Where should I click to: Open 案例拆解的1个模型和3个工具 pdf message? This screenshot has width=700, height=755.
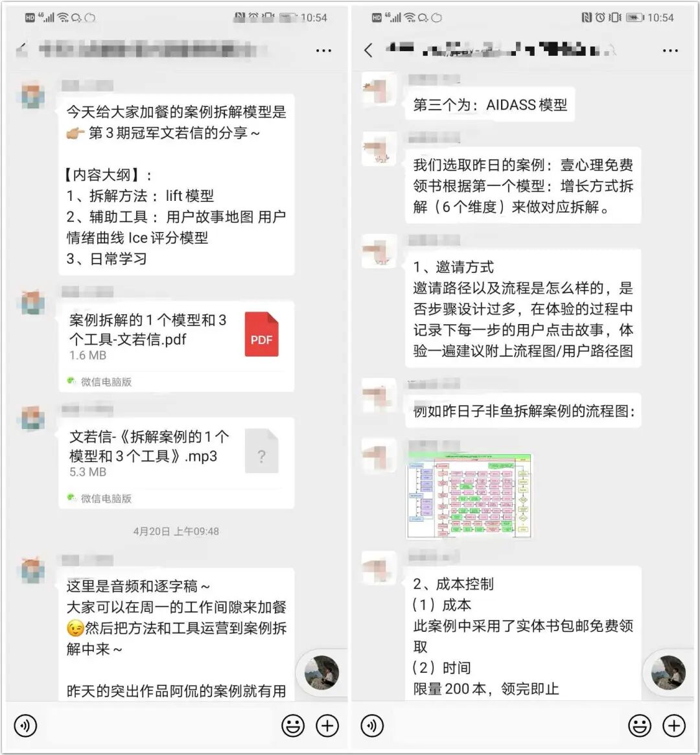coord(176,346)
